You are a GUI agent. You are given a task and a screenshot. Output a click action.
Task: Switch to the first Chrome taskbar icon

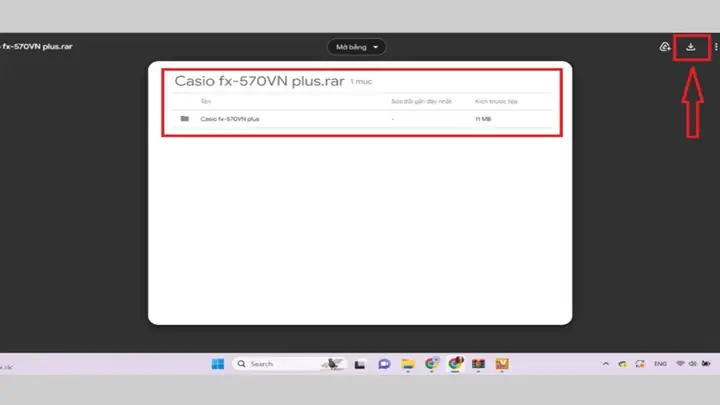[x=432, y=364]
